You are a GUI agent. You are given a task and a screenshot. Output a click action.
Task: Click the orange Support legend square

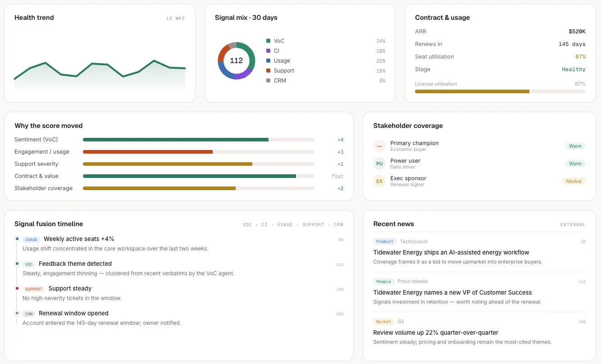click(269, 71)
